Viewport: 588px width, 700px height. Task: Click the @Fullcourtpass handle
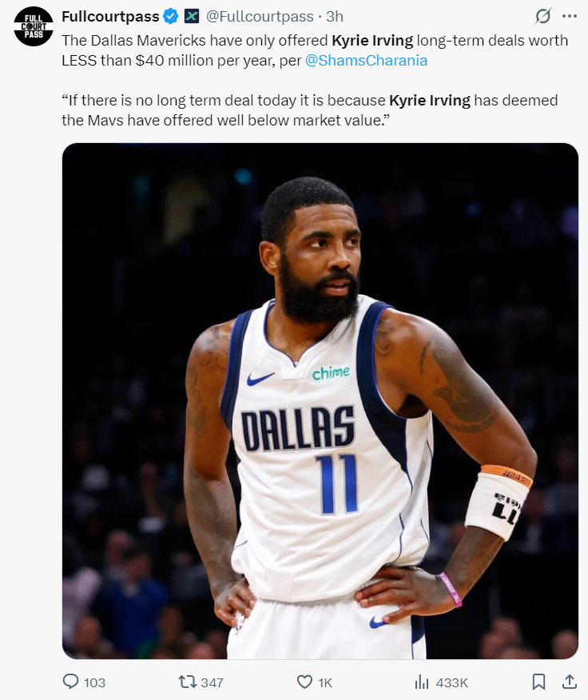pyautogui.click(x=260, y=17)
